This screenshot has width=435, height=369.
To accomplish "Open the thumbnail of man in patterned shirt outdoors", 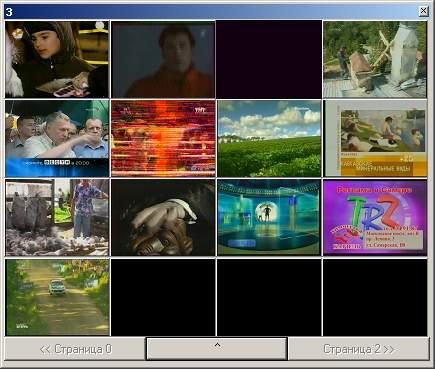I will 57,218.
